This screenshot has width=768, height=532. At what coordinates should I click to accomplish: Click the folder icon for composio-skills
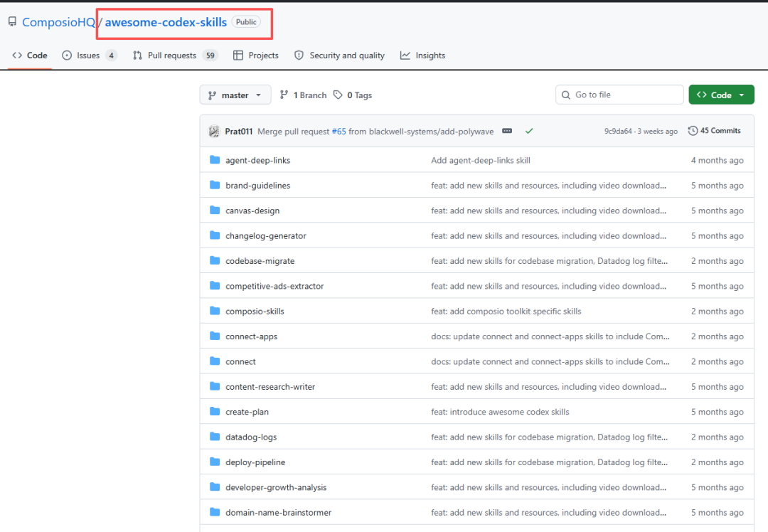pos(215,311)
